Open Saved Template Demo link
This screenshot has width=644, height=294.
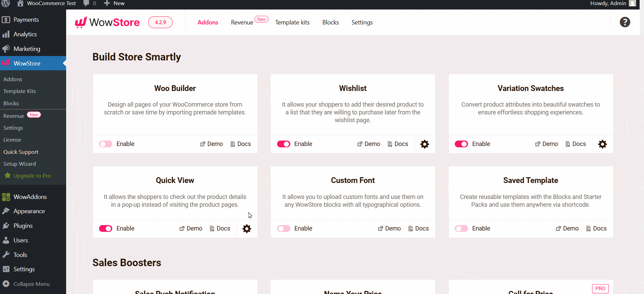pos(567,228)
